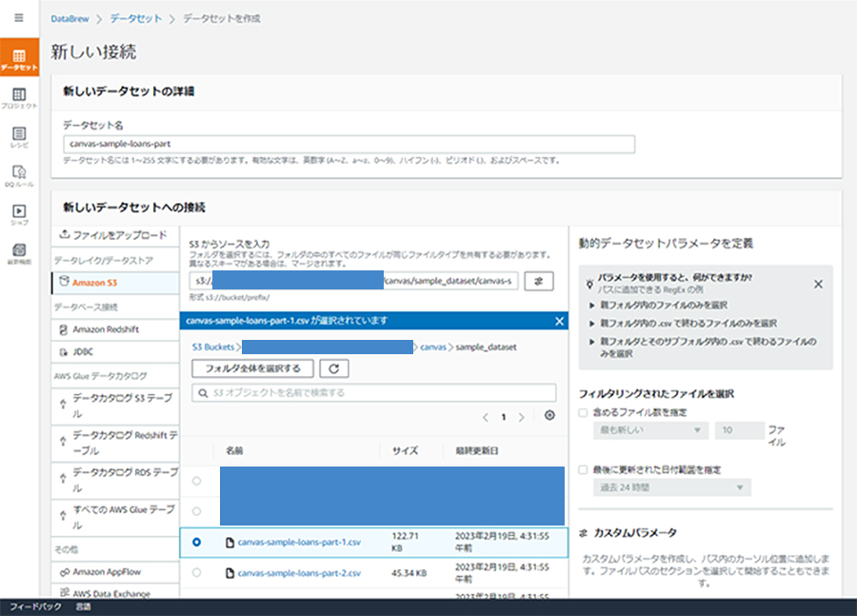
Task: Choose データカタログ S3 テーブル
Action: click(x=115, y=406)
